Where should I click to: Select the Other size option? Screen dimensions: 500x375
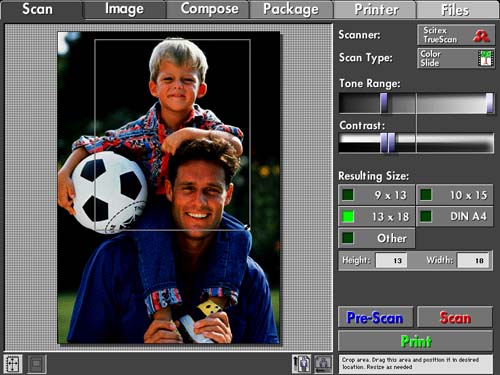(376, 238)
